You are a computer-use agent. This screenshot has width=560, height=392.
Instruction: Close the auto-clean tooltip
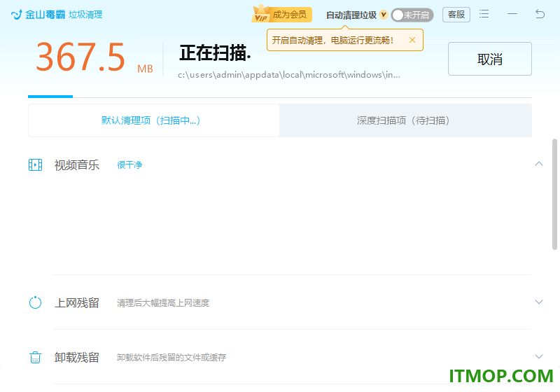coord(412,40)
